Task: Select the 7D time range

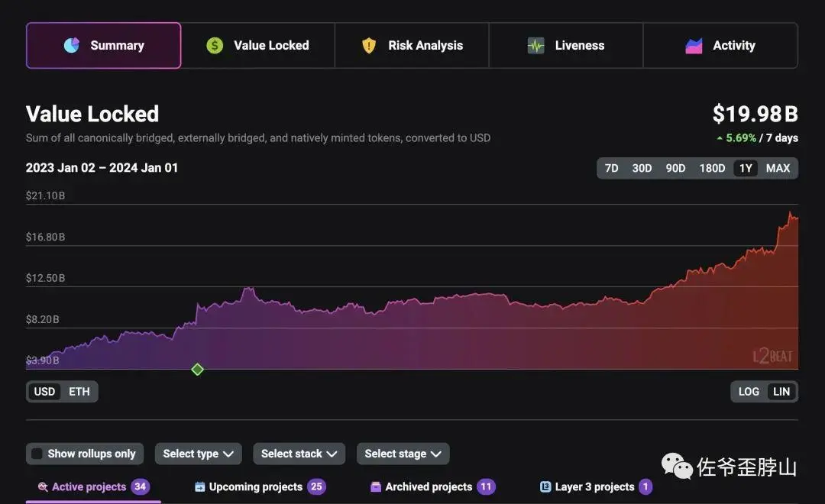Action: pos(611,168)
